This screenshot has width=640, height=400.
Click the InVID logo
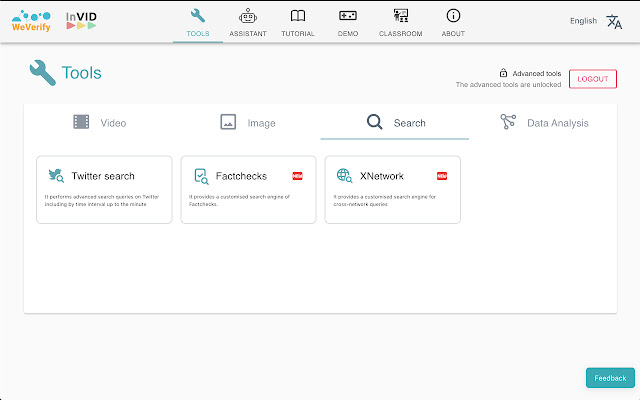[81, 20]
